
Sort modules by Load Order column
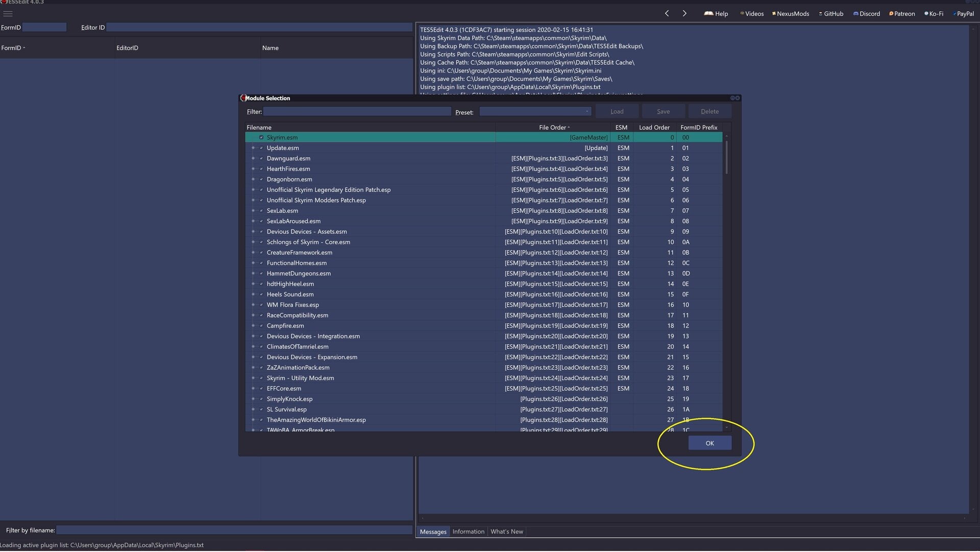[x=654, y=128]
